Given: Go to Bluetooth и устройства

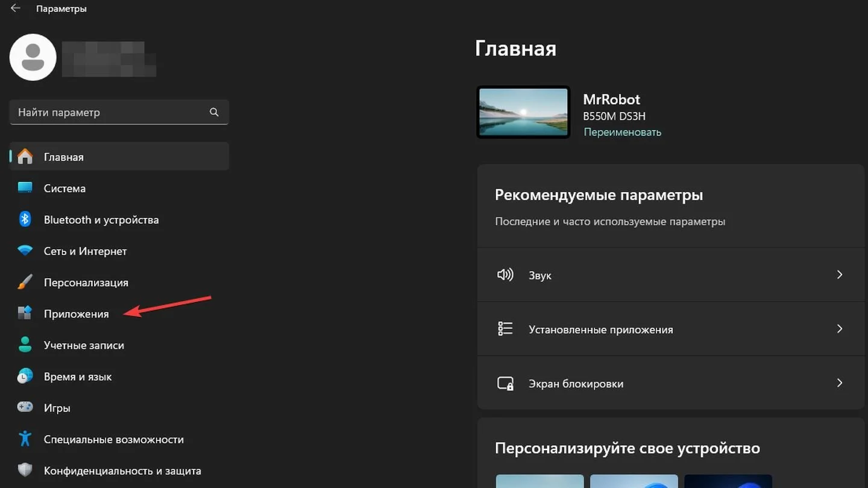Looking at the screenshot, I should pyautogui.click(x=119, y=219).
